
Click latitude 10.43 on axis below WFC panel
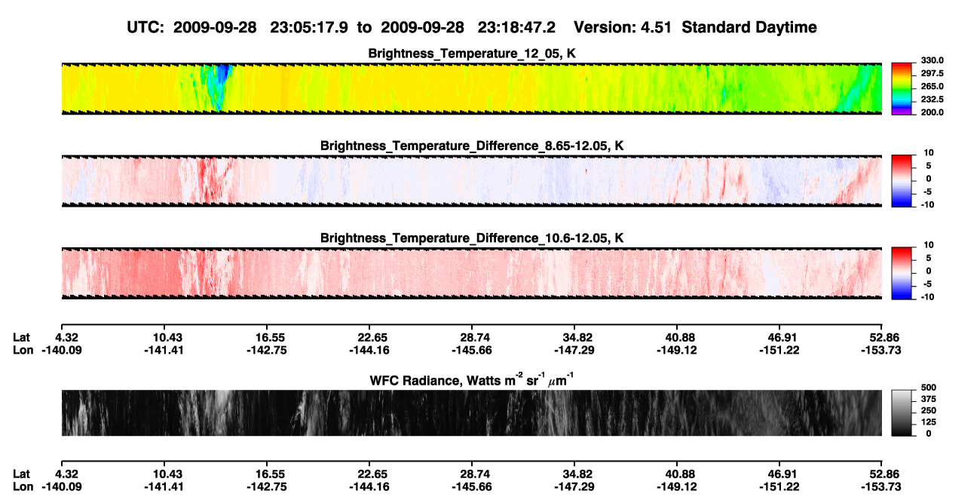click(164, 474)
